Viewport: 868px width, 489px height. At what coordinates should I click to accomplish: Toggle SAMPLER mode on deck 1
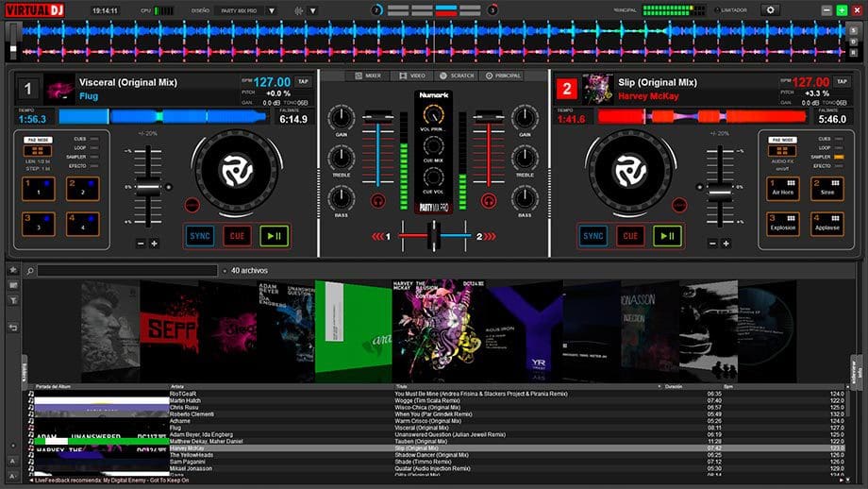(x=82, y=157)
